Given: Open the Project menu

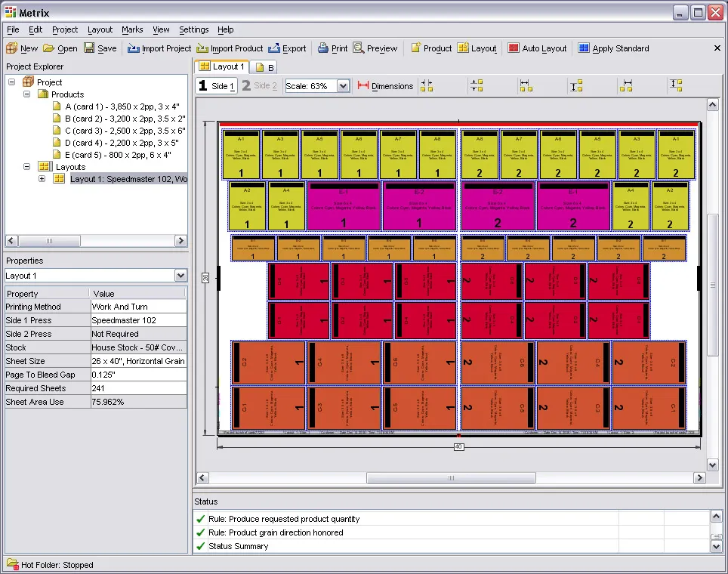Looking at the screenshot, I should point(65,29).
